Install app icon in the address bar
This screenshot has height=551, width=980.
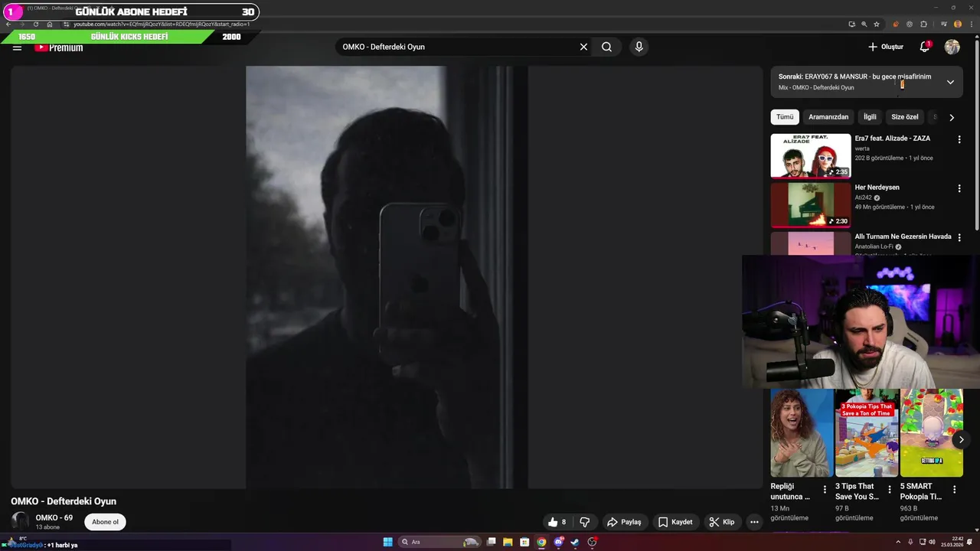[852, 24]
